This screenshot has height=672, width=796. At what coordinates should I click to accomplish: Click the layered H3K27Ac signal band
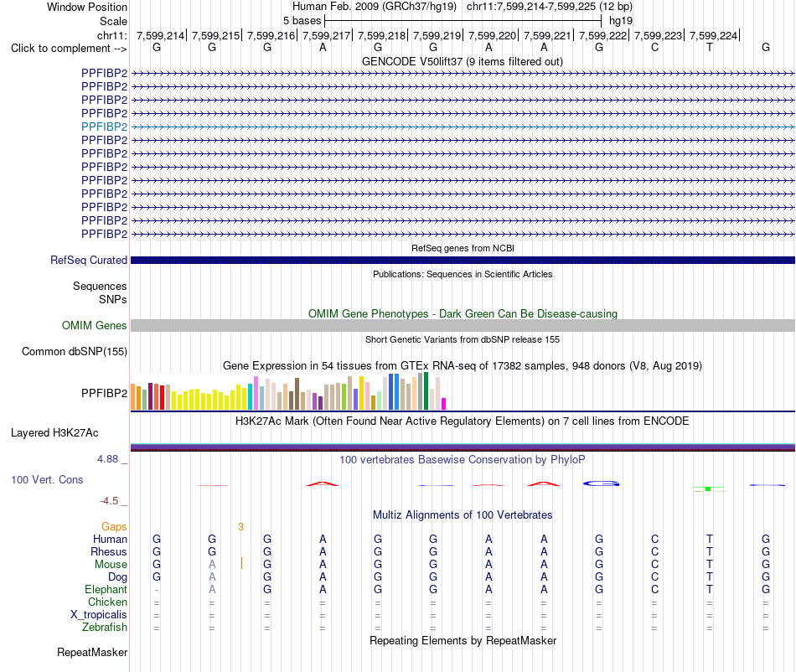click(463, 447)
